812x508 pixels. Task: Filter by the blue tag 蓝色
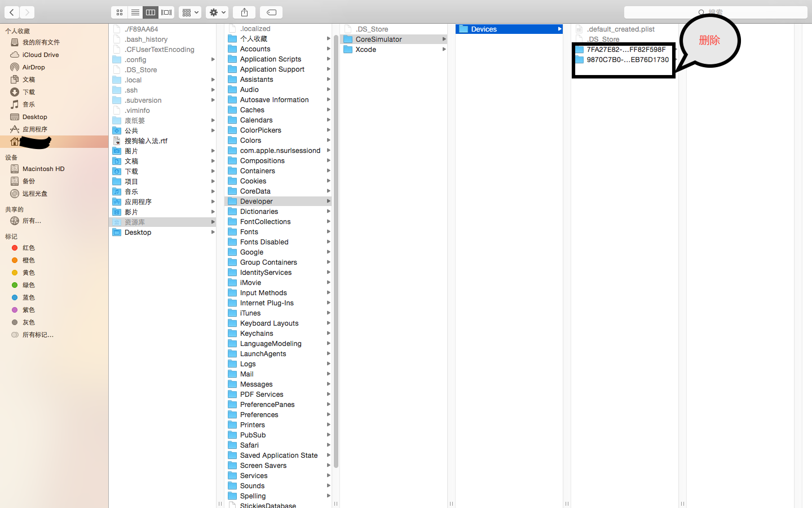point(54,297)
